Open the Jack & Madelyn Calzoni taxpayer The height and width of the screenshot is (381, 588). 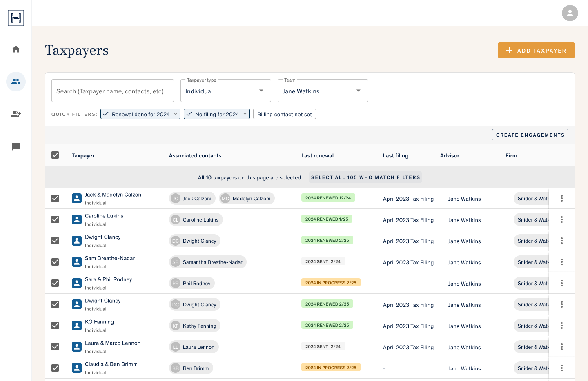pyautogui.click(x=114, y=195)
